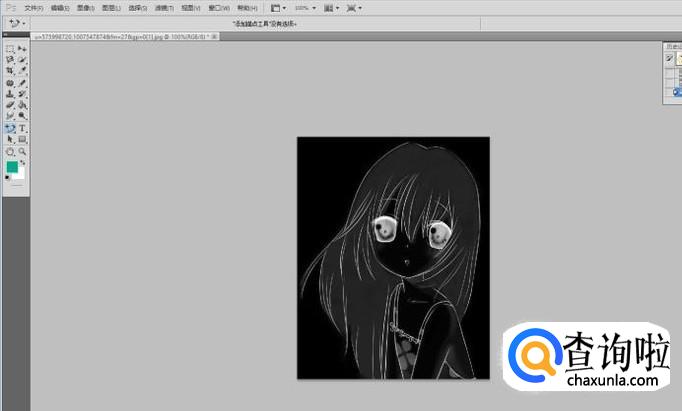Select the Lasso tool

coord(10,59)
